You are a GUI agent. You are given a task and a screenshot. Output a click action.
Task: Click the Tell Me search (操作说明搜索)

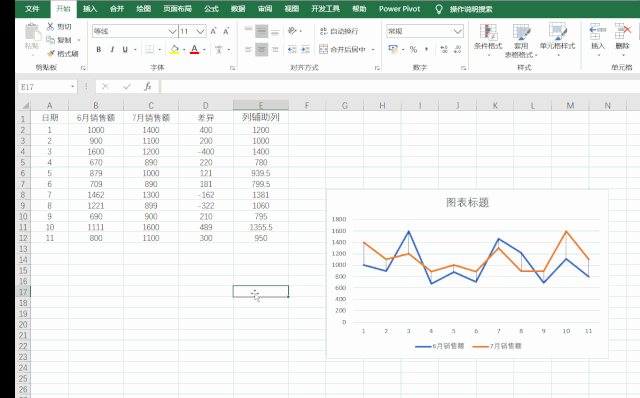pyautogui.click(x=471, y=9)
